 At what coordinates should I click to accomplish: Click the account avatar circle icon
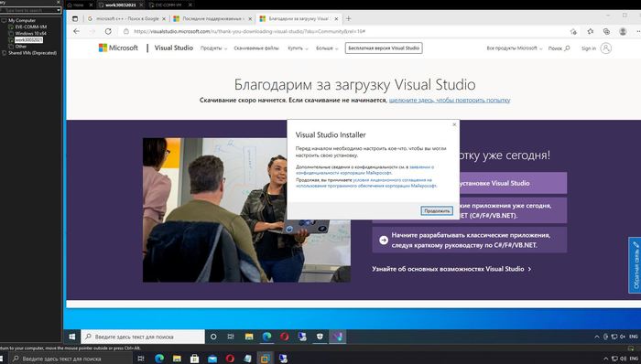click(606, 48)
